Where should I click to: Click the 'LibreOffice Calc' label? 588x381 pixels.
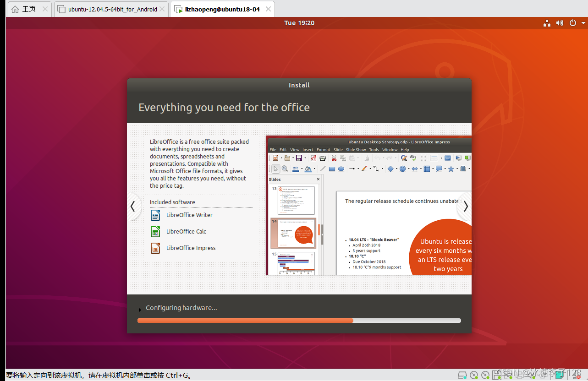pos(186,232)
